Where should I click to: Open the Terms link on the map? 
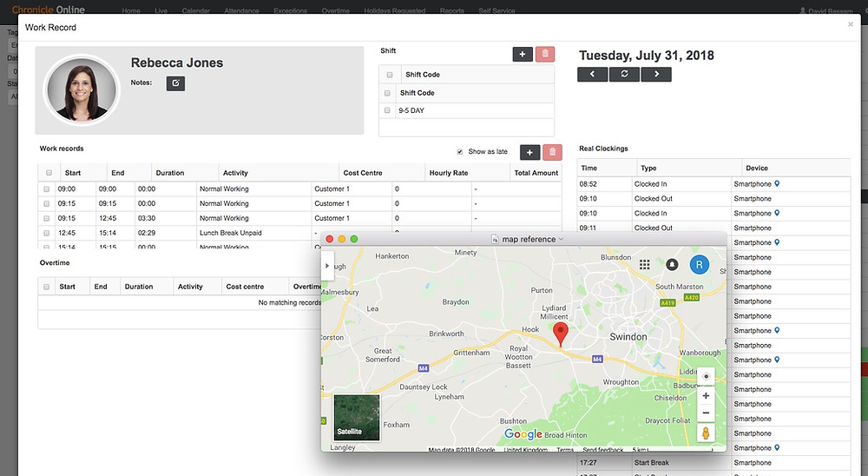point(565,449)
